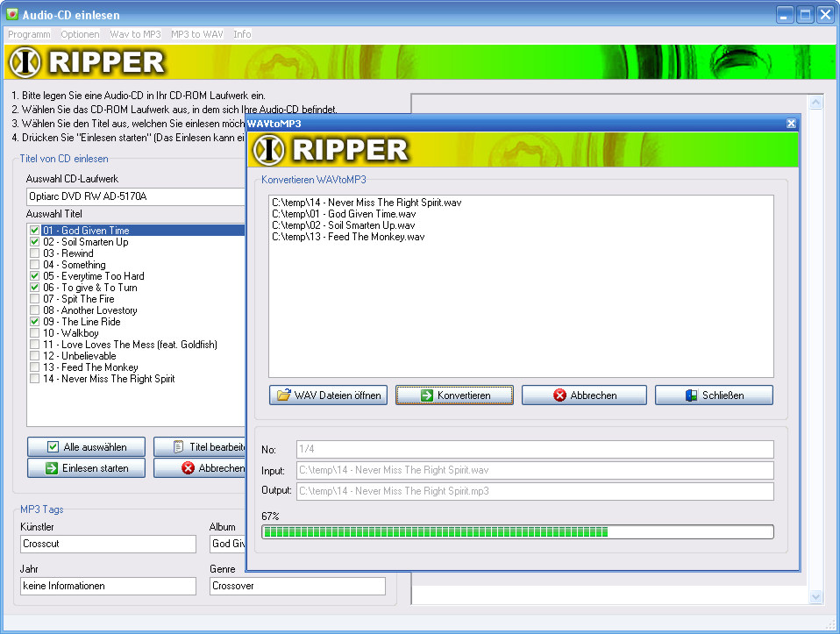Check track 03 - Rewind
This screenshot has width=840, height=634.
click(x=34, y=253)
